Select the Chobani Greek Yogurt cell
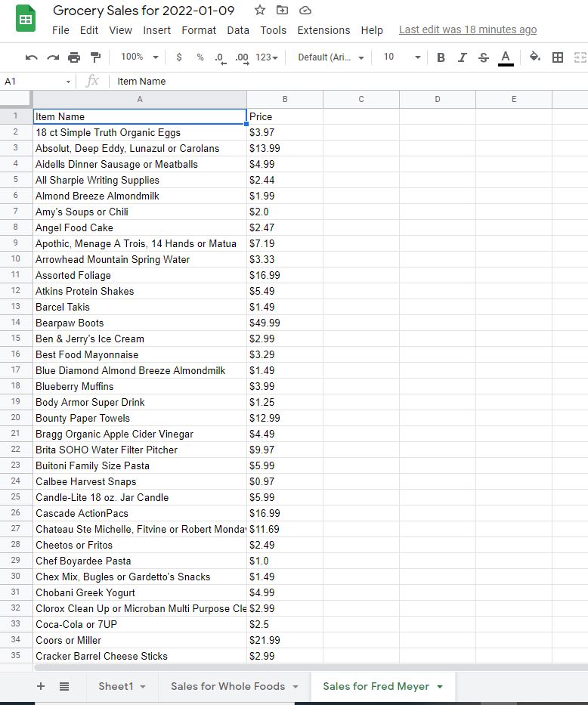This screenshot has width=588, height=705. 140,592
